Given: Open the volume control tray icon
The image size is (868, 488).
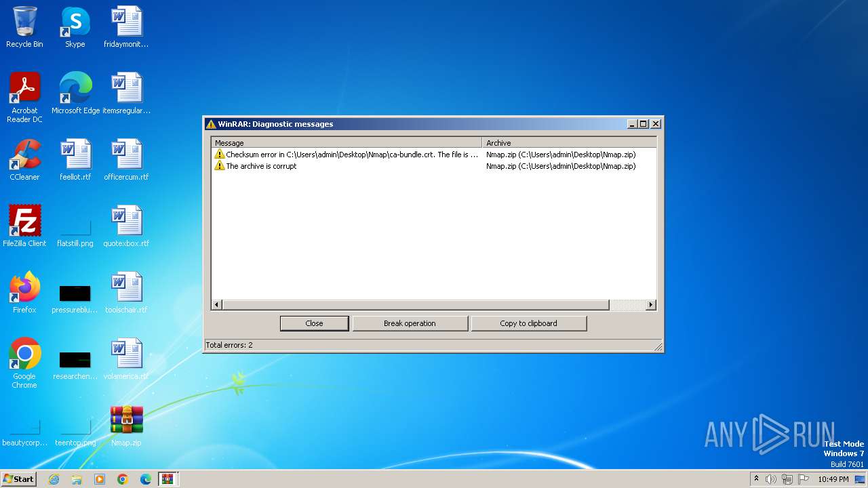Looking at the screenshot, I should (771, 479).
